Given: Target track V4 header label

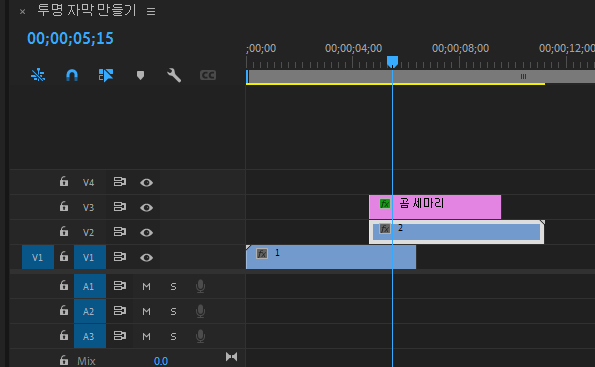Looking at the screenshot, I should 88,183.
